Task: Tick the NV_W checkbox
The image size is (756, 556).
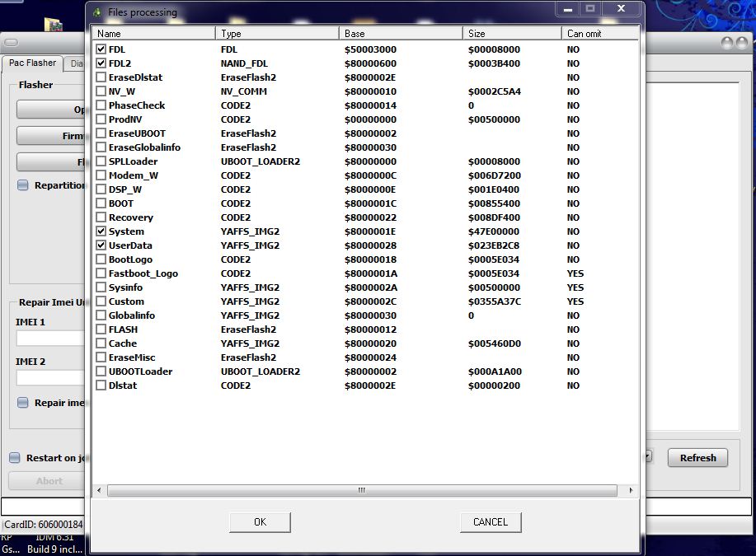Action: coord(101,91)
